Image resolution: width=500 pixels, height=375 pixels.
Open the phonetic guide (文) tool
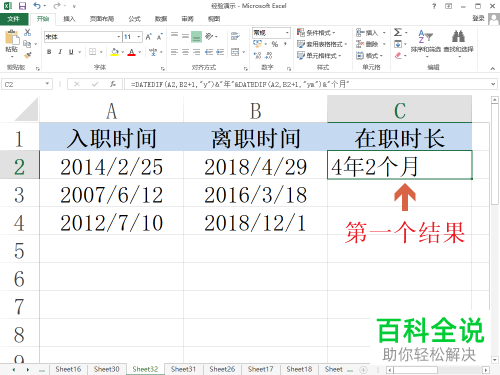click(x=153, y=52)
